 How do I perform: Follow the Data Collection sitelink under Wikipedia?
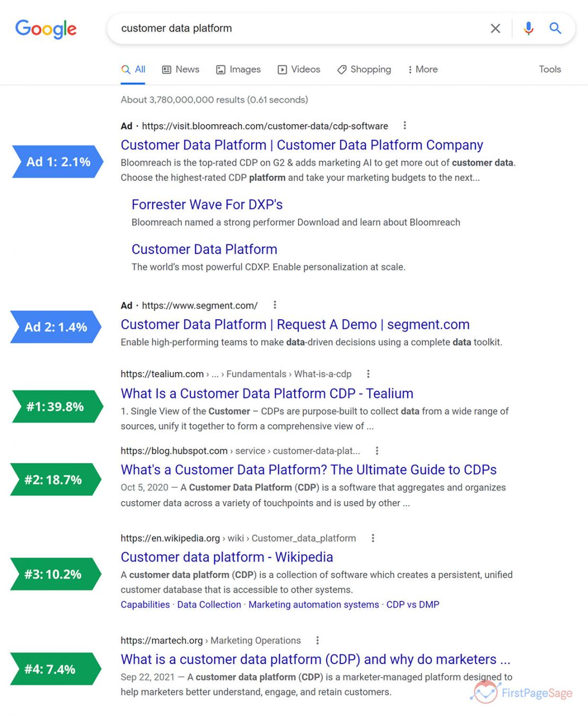[209, 605]
